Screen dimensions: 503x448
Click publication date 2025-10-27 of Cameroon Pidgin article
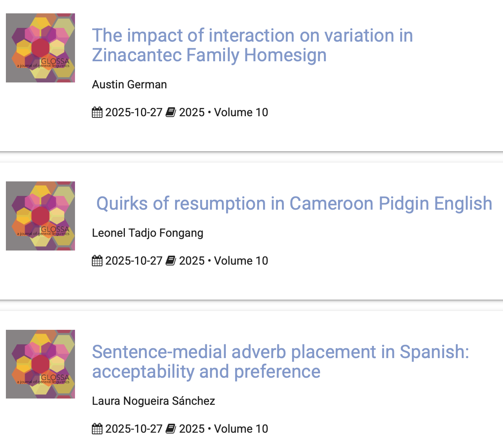point(134,261)
